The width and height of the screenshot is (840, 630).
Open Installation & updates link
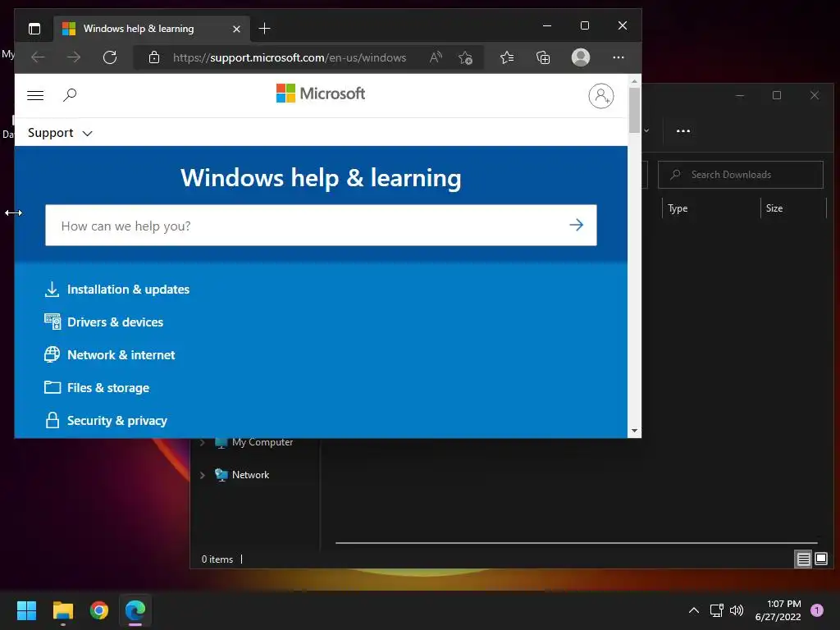[116, 290]
